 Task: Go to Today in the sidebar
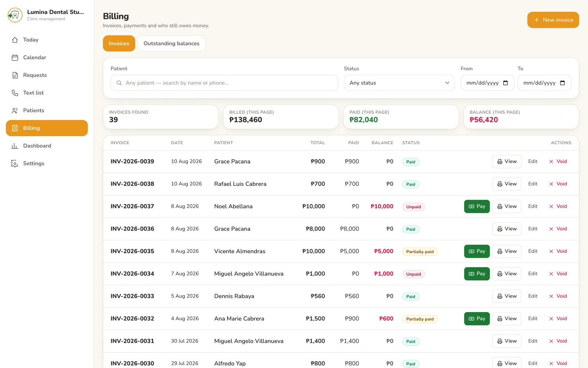coord(47,40)
